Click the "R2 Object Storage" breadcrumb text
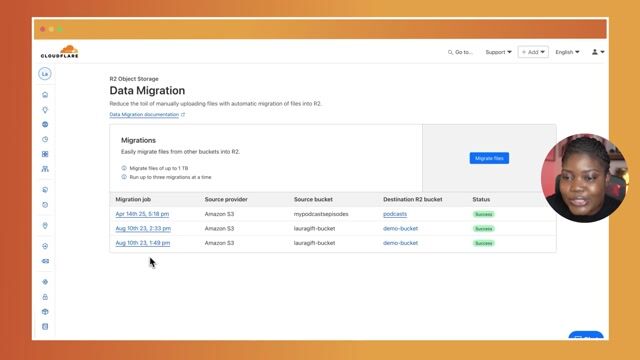640x360 pixels. pyautogui.click(x=134, y=79)
